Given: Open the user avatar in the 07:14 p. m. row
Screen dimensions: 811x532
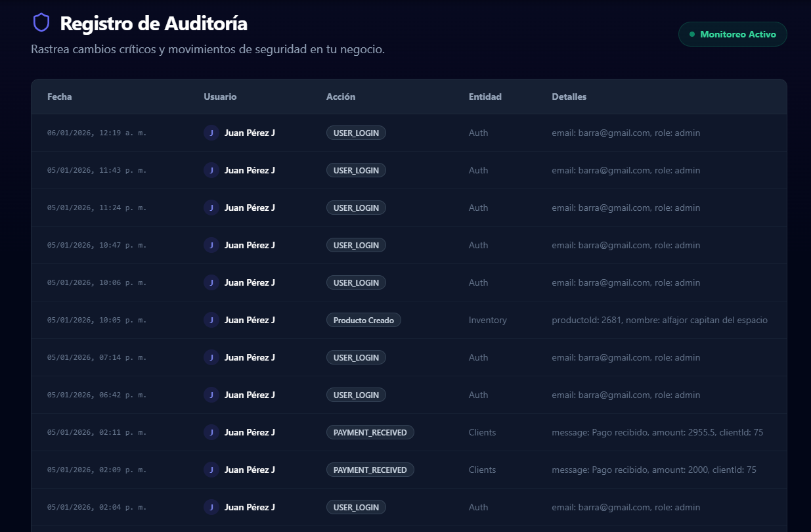Looking at the screenshot, I should 211,357.
